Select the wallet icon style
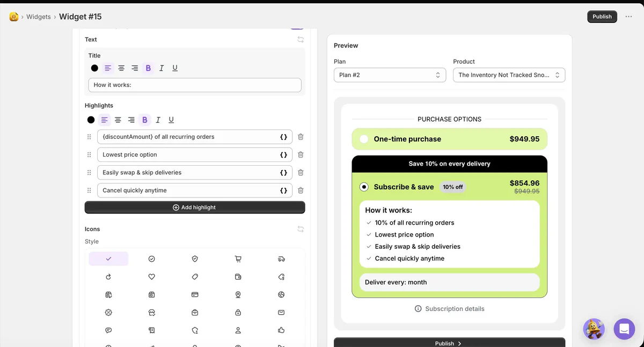The width and height of the screenshot is (644, 347). coord(238,277)
